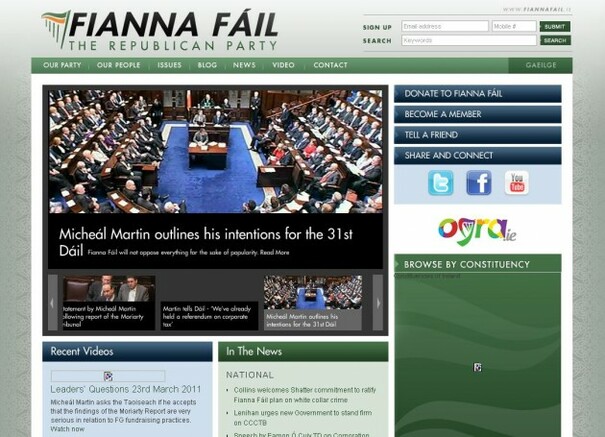Image resolution: width=605 pixels, height=437 pixels.
Task: Open Collins welcomes Shatter commitment article
Action: coord(305,395)
